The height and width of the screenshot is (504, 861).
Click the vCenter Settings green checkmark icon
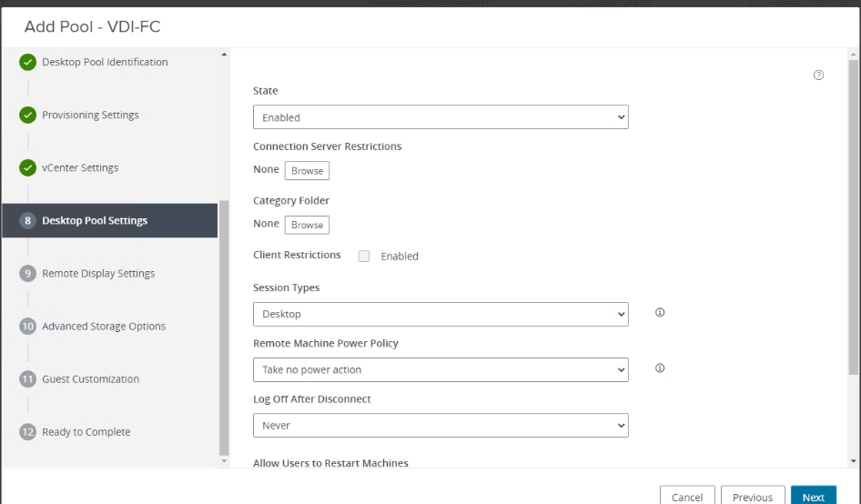tap(28, 168)
